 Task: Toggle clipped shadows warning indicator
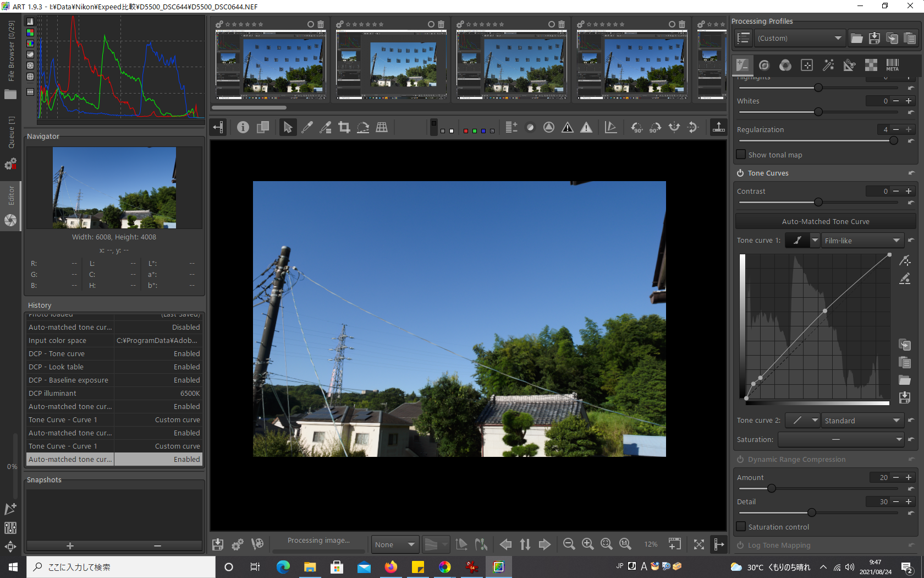568,128
